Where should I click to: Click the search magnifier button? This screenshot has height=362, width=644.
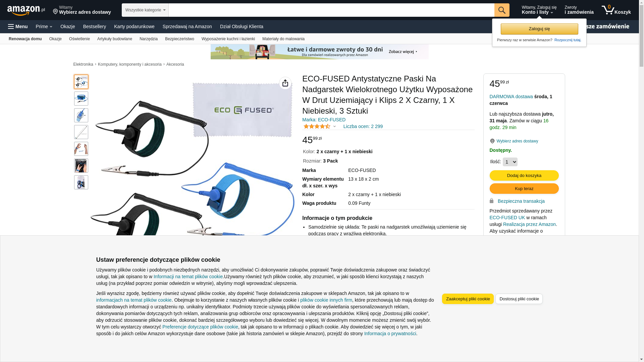pos(501,10)
